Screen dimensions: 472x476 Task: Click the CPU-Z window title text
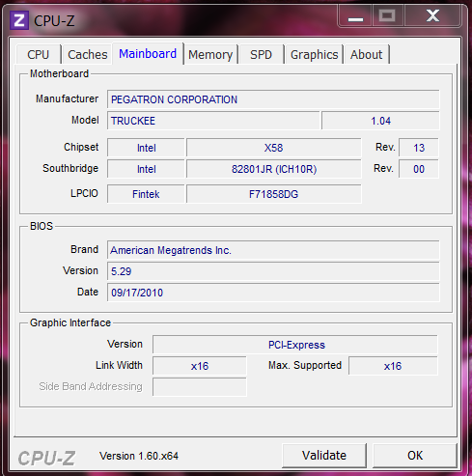tap(54, 21)
